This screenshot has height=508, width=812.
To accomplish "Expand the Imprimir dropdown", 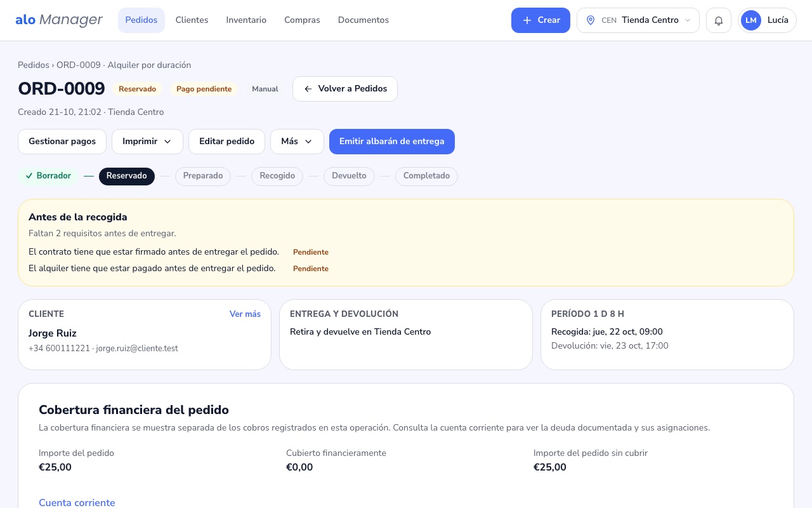I will [147, 142].
